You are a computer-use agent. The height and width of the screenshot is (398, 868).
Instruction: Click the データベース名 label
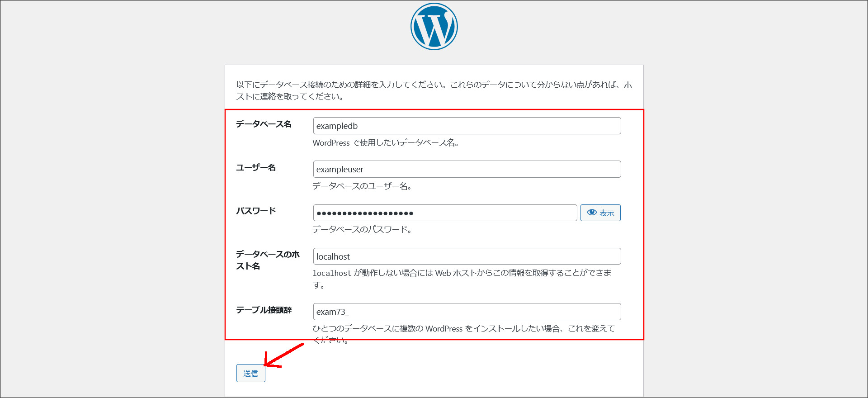point(264,124)
